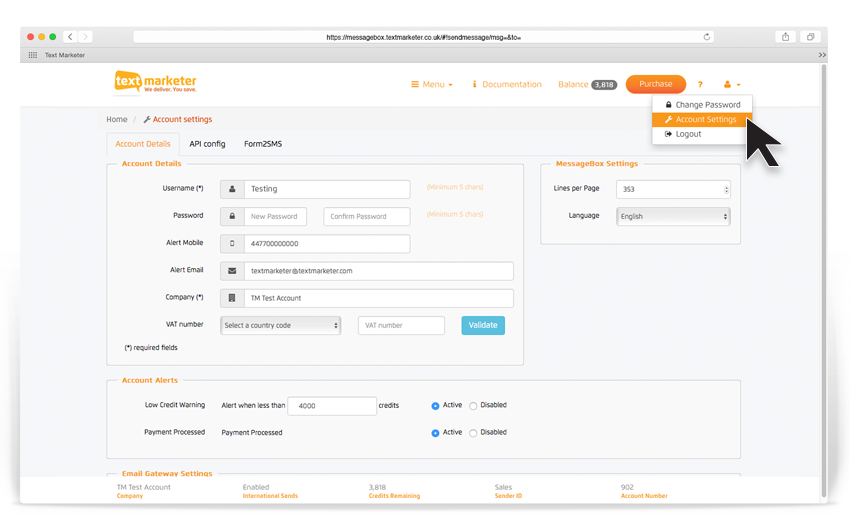
Task: Click the bookmarks grid icon
Action: click(33, 55)
